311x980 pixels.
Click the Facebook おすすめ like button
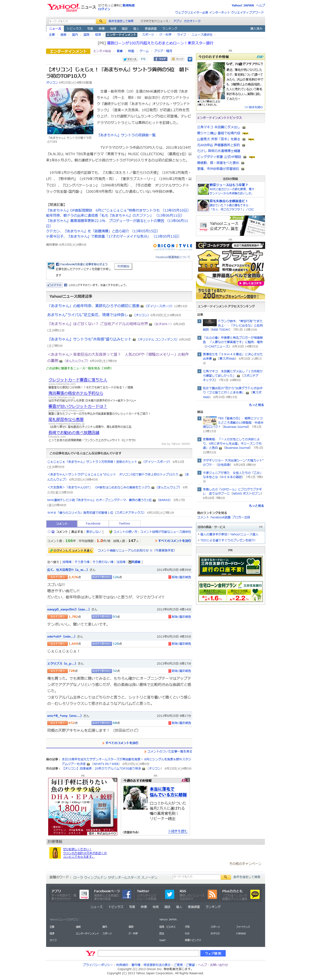click(x=54, y=285)
